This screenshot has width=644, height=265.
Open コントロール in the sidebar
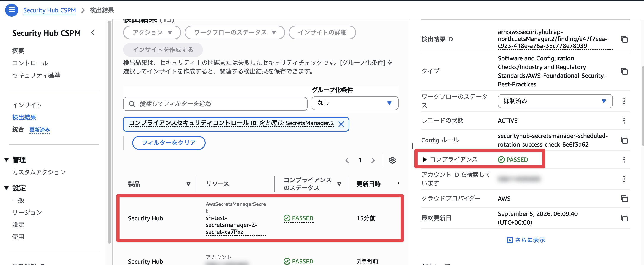[x=30, y=63]
